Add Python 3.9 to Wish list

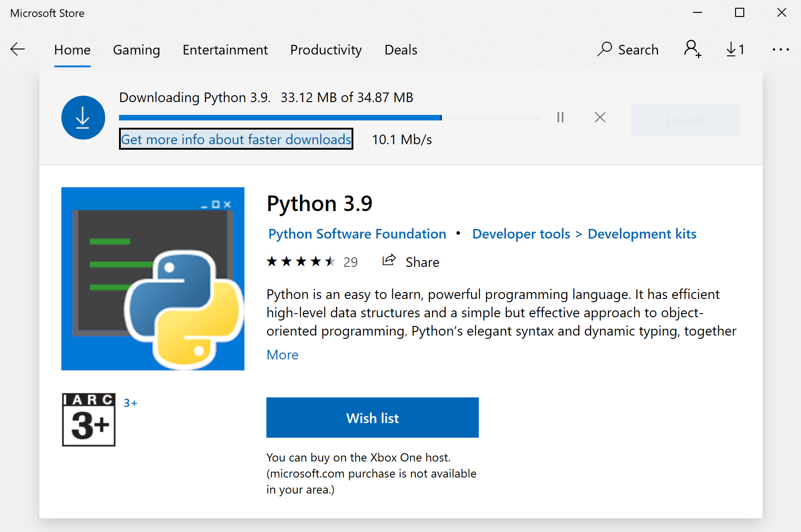coord(372,418)
